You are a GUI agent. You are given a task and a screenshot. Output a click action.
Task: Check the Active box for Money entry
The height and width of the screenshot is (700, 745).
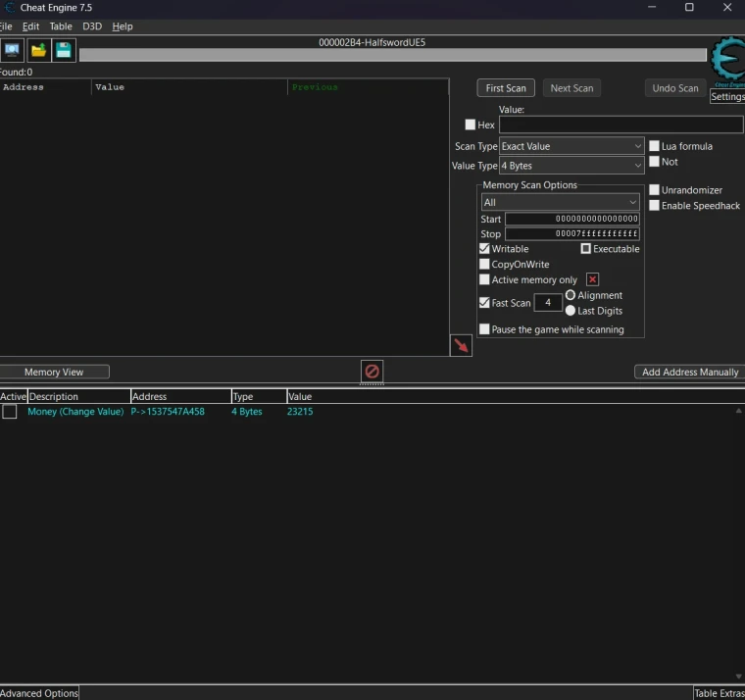click(10, 412)
